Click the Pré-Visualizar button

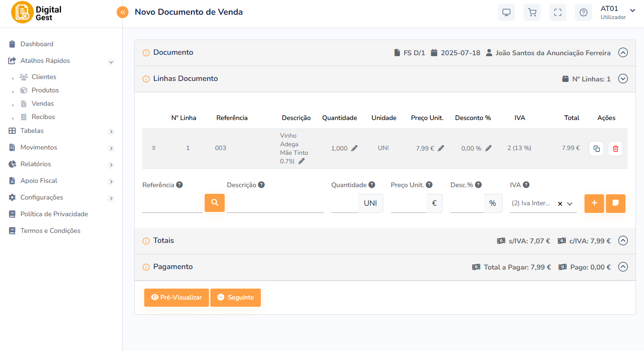(x=176, y=298)
